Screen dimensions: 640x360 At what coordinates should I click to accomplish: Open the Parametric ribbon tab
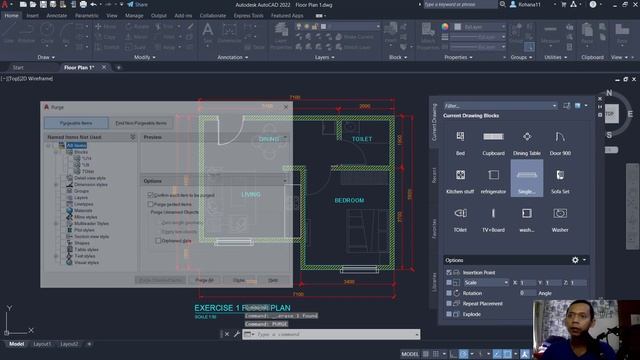pos(87,16)
